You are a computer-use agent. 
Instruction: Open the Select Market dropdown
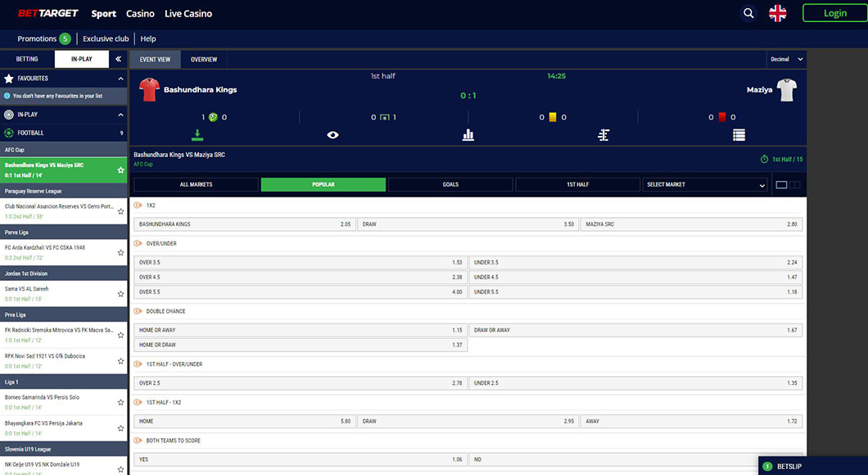coord(705,185)
